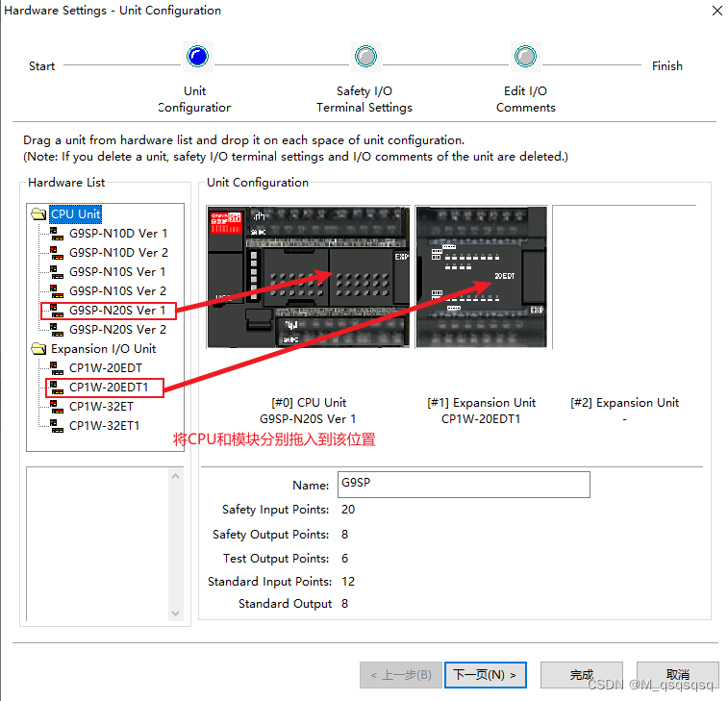Select G9SP-N20S Ver 1 in hardware list
This screenshot has height=701, width=728.
click(117, 311)
